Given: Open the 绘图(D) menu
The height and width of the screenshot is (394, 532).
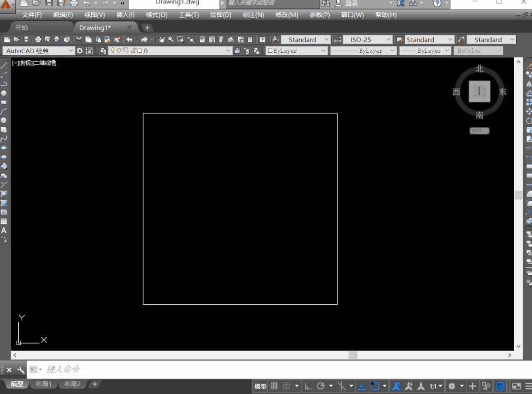Looking at the screenshot, I should coord(220,15).
